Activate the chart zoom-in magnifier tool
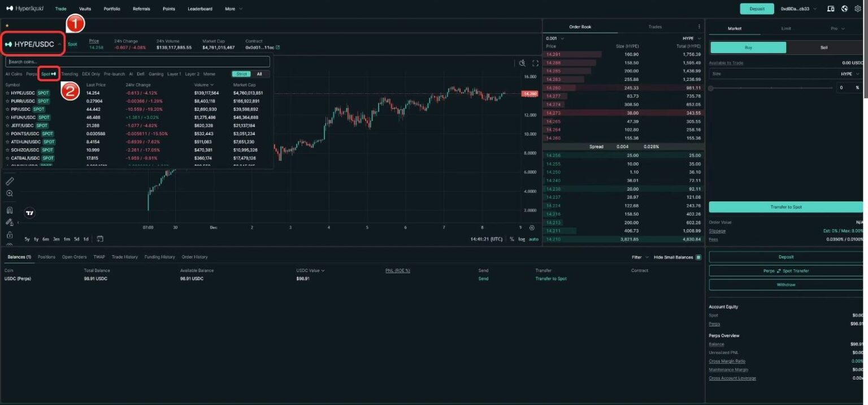Image resolution: width=868 pixels, height=405 pixels. click(10, 193)
